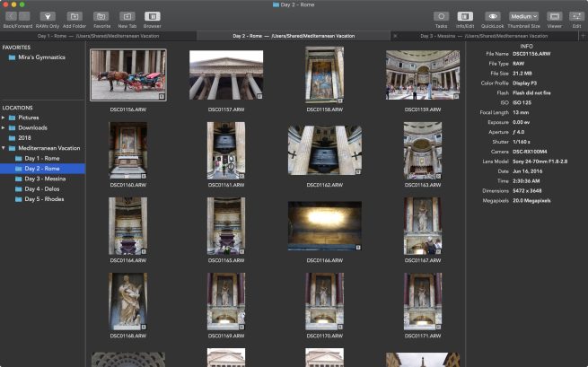
Task: Click the File Name value DSC01156.ARW in Info
Action: click(531, 54)
